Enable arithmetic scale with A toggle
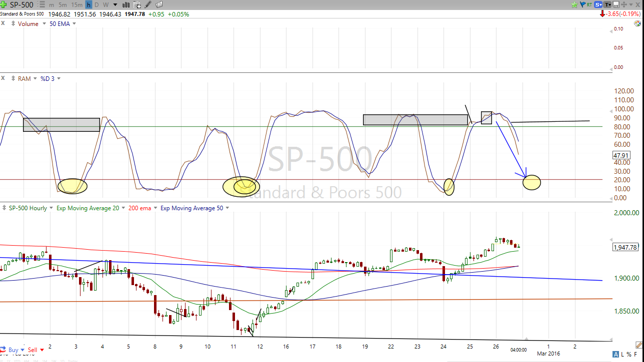 coord(616,354)
